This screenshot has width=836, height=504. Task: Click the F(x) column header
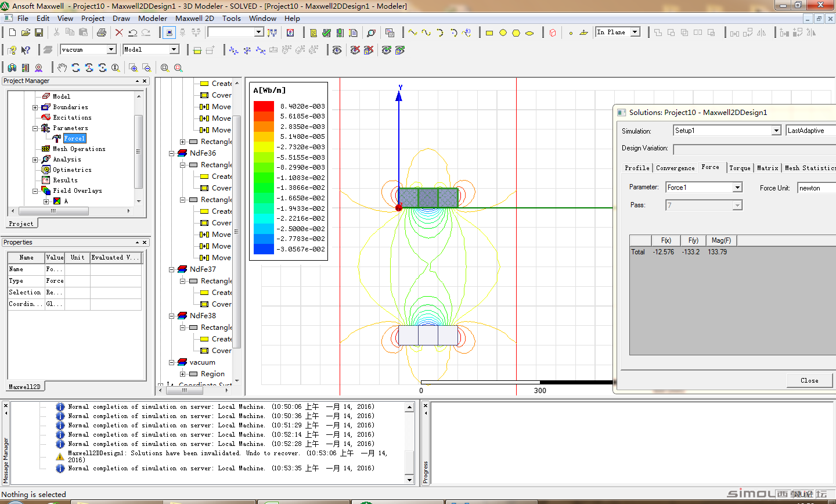[666, 240]
